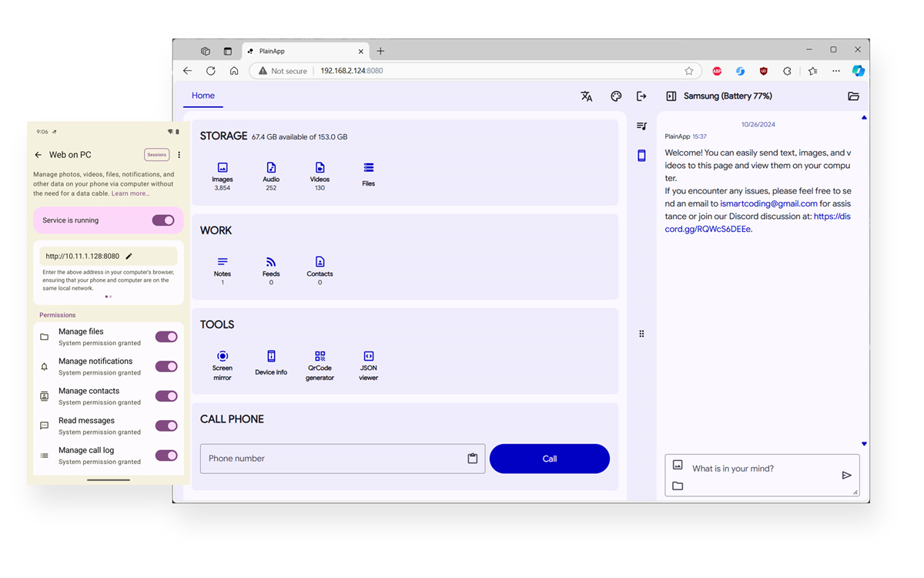
Task: Open Feeds in the Work section
Action: pos(271,271)
